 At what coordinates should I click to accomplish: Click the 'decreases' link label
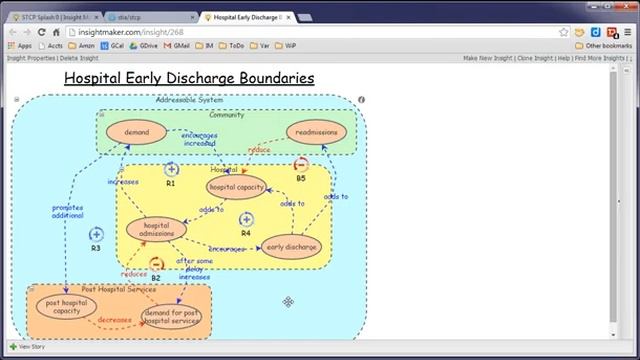(x=115, y=320)
